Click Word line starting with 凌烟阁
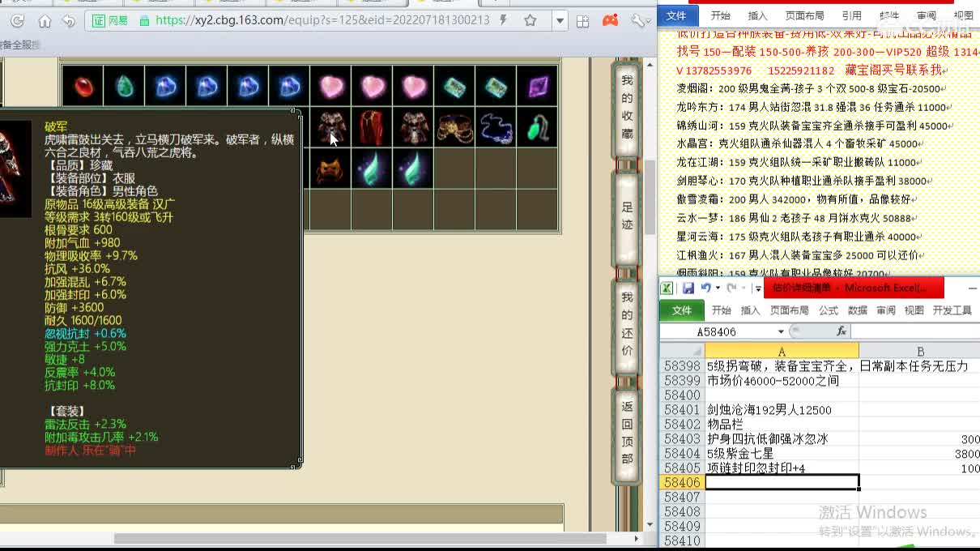 809,89
